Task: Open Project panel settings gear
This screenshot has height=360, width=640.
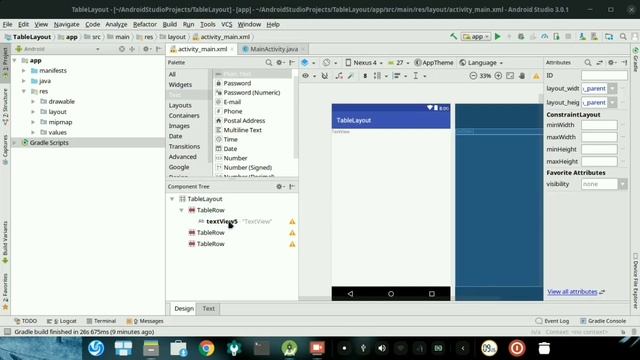Action: (x=146, y=49)
